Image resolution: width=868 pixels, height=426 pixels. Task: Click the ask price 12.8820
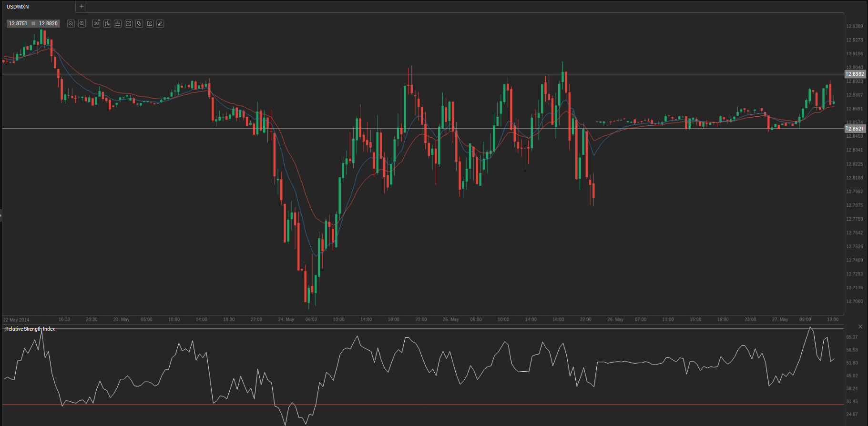[x=48, y=23]
